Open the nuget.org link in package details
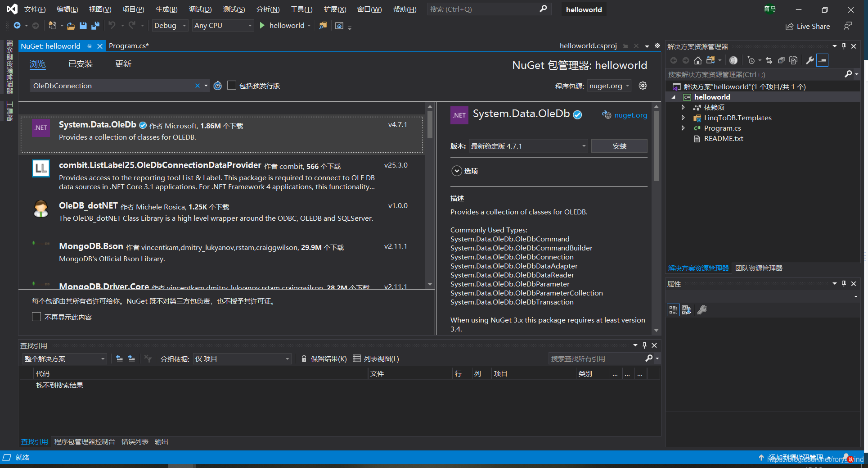This screenshot has height=468, width=868. pyautogui.click(x=630, y=115)
